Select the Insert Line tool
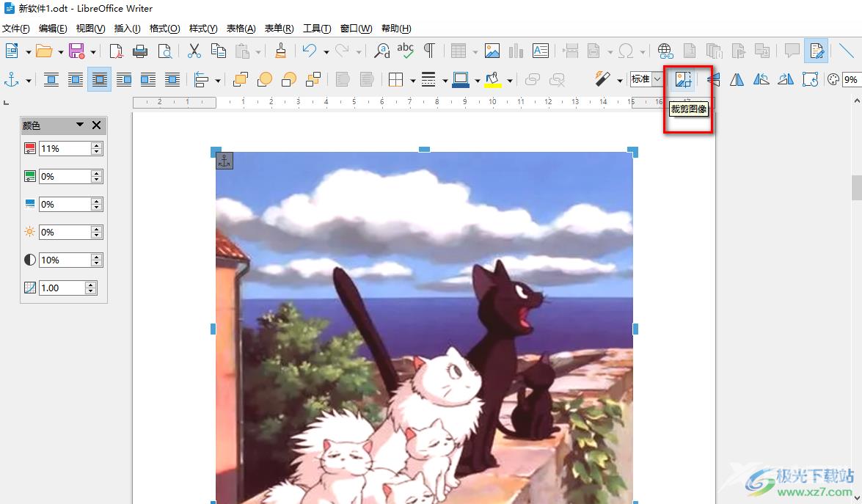This screenshot has height=504, width=862. pyautogui.click(x=846, y=51)
